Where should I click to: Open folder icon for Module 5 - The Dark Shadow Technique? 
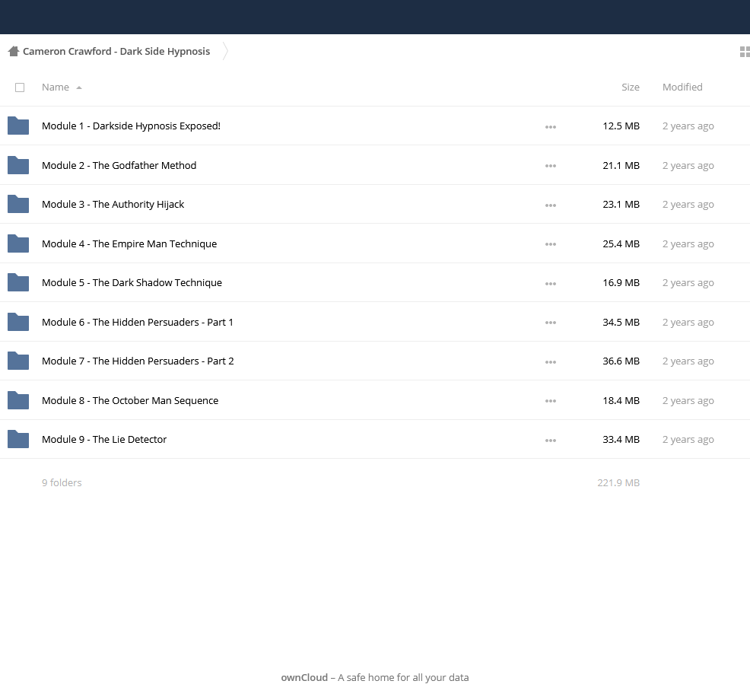(18, 283)
